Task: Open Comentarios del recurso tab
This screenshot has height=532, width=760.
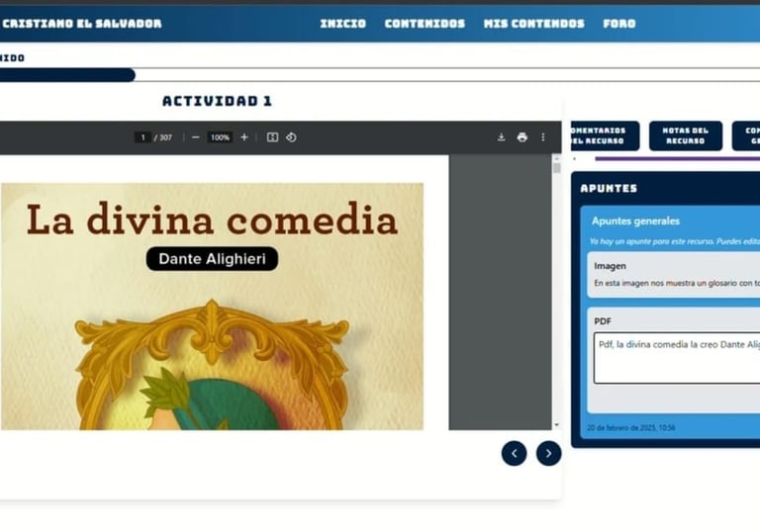Action: pyautogui.click(x=605, y=135)
